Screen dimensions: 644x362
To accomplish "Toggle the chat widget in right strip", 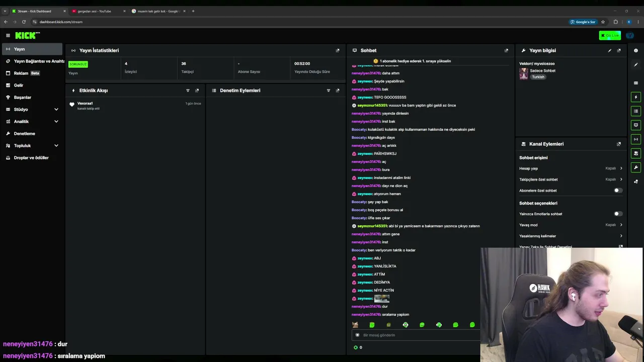I will pyautogui.click(x=636, y=125).
